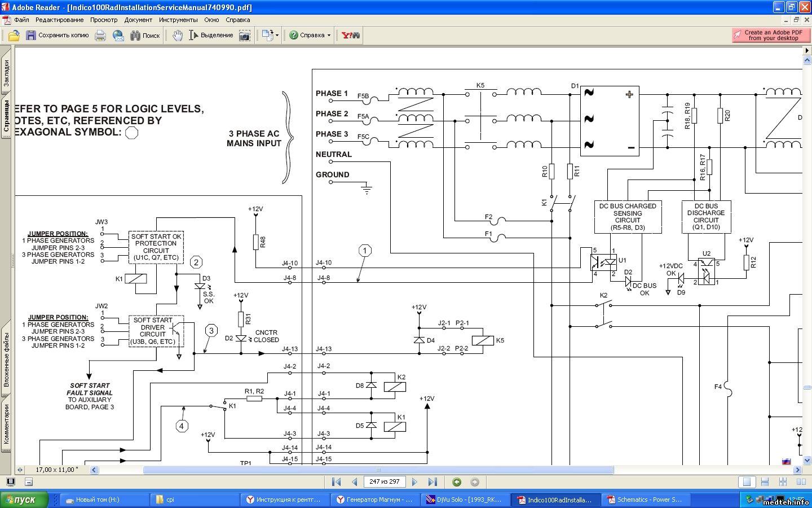Click the Open file folder icon

(14, 36)
